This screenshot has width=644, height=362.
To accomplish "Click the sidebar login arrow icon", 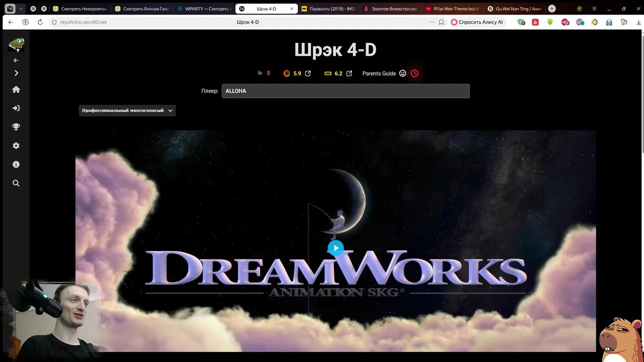I will [x=16, y=108].
